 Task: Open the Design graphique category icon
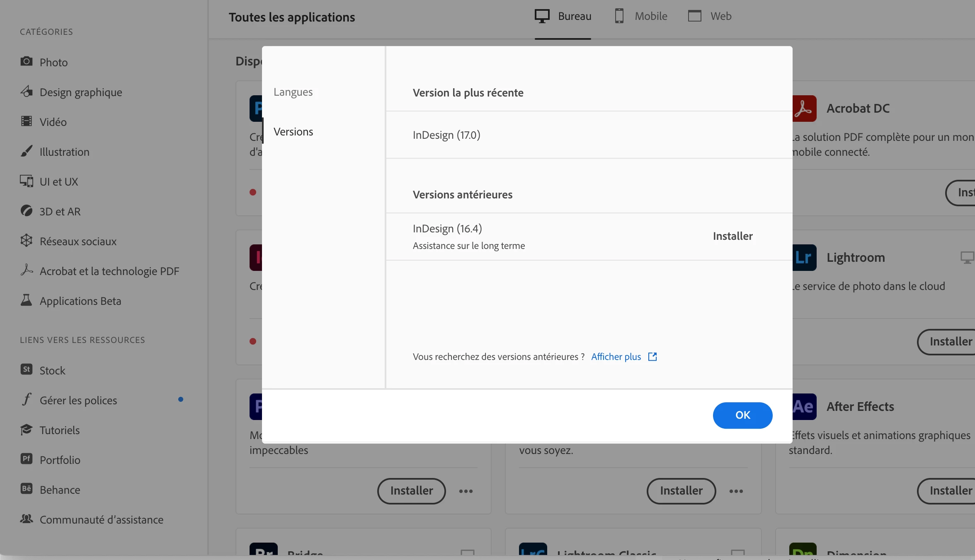click(x=27, y=91)
